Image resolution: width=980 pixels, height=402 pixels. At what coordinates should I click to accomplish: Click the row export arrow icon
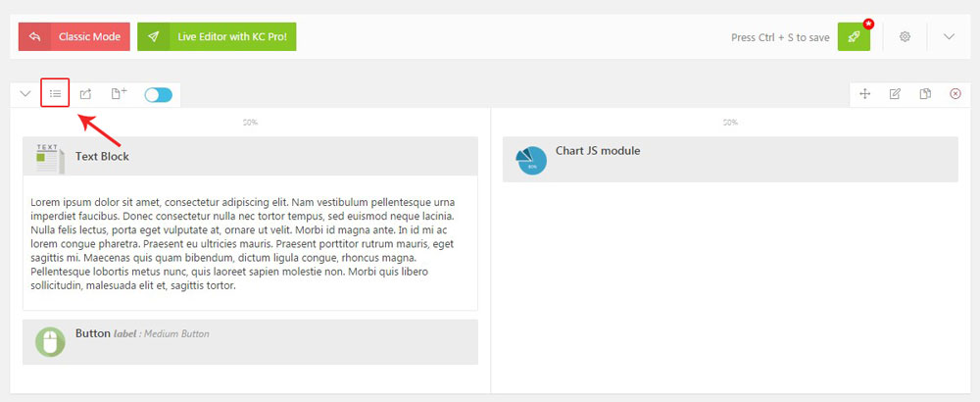[x=85, y=94]
